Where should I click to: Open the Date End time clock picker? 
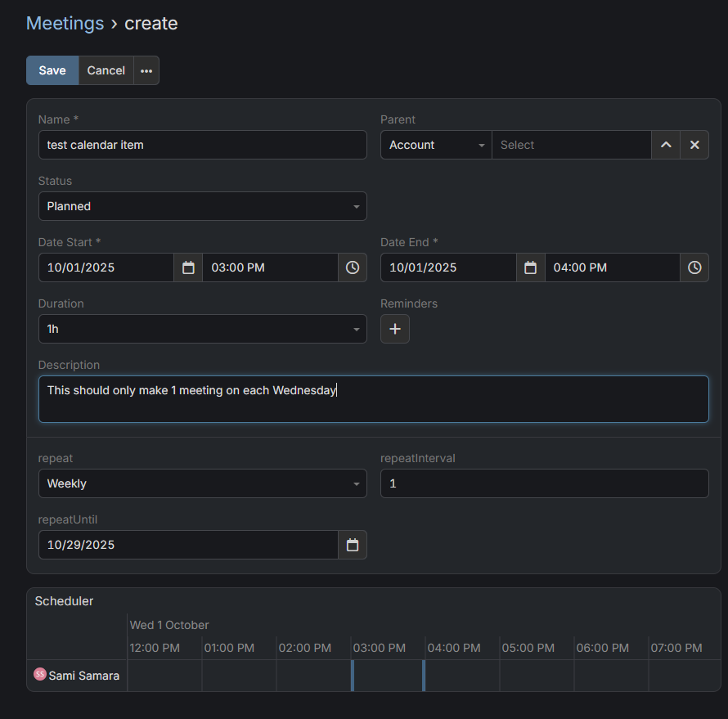pos(694,267)
